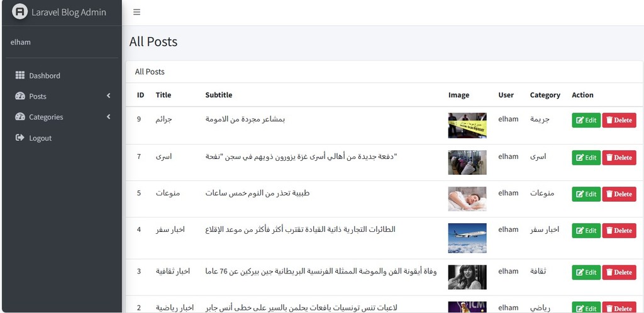This screenshot has width=644, height=313.
Task: Open crime scene tape thumbnail of post 9
Action: 467,126
